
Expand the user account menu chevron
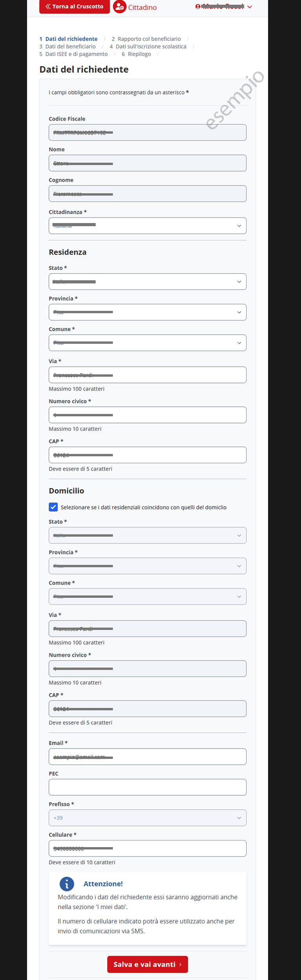coord(250,7)
